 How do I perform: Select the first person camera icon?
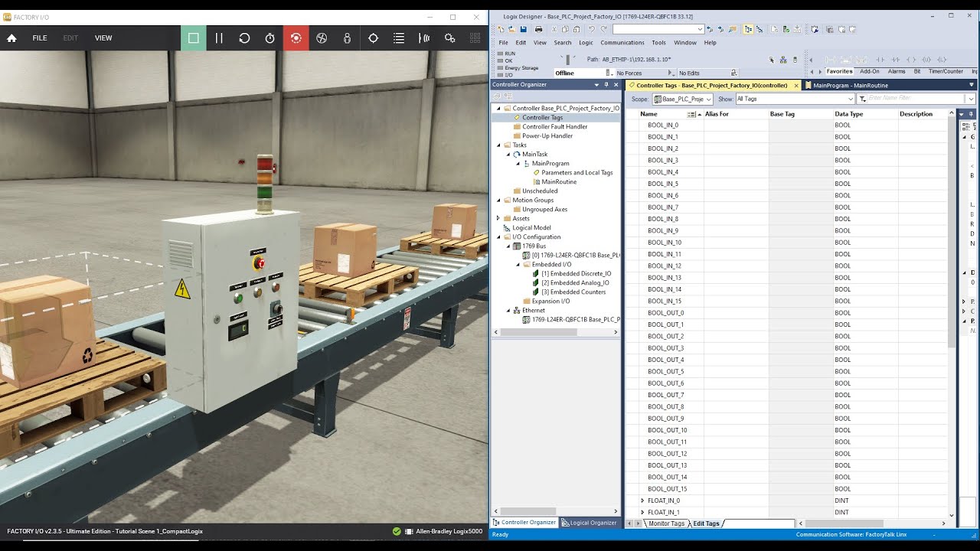pos(347,38)
